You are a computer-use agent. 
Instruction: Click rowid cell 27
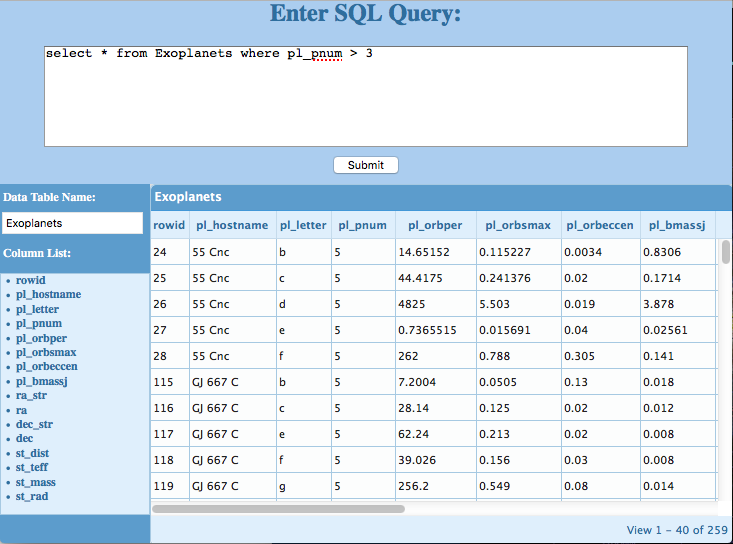(170, 330)
